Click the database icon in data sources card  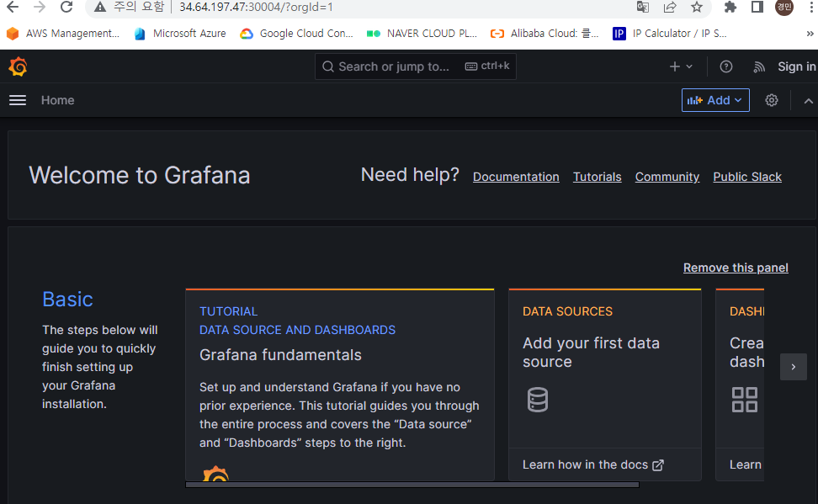537,400
